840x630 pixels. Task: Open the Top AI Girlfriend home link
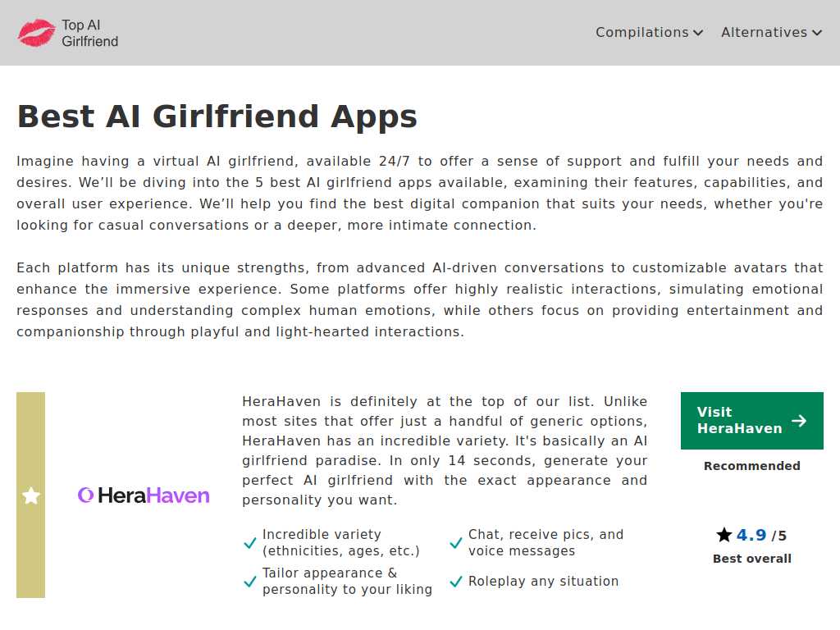click(x=68, y=33)
